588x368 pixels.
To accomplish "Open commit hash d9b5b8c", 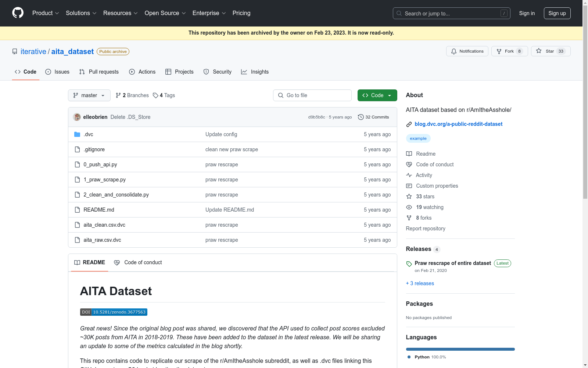I will click(316, 117).
